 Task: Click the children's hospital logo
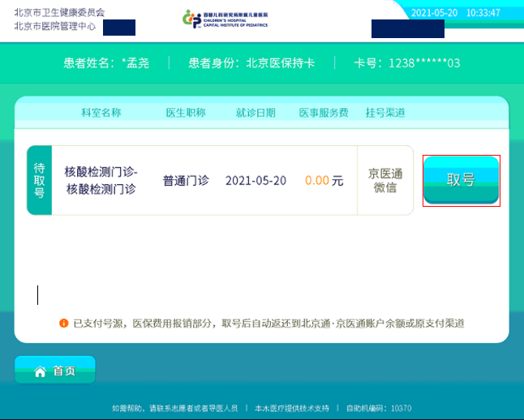point(225,19)
